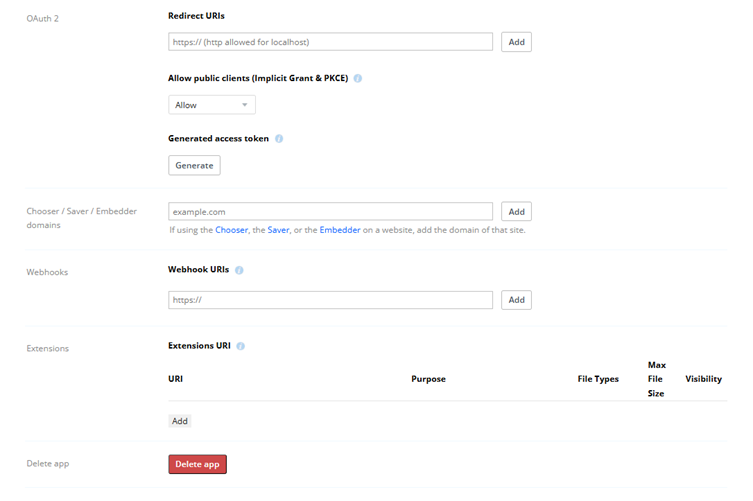Viewport: 753px width, 501px height.
Task: Click the example.com domain input field
Action: tap(330, 212)
